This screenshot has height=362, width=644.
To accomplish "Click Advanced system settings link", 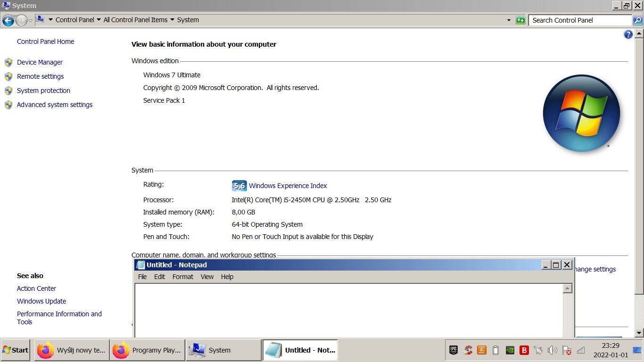I will point(55,105).
